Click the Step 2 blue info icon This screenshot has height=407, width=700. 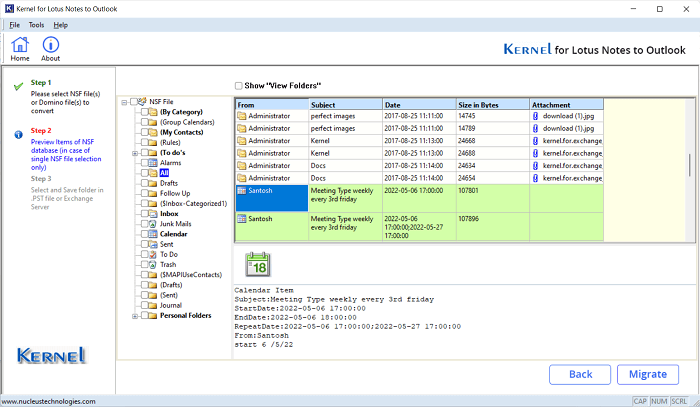click(x=18, y=134)
